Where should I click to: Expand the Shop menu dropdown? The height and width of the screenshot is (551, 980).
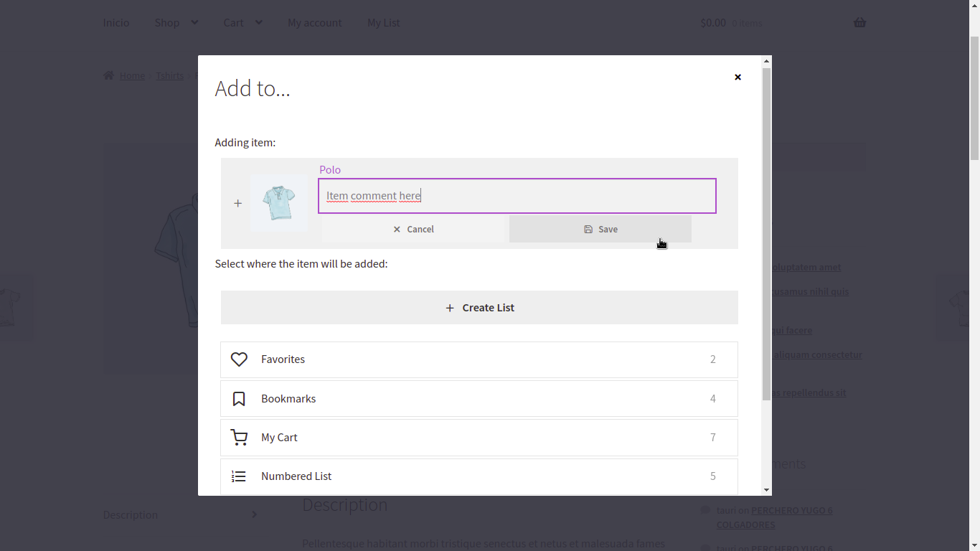(194, 22)
